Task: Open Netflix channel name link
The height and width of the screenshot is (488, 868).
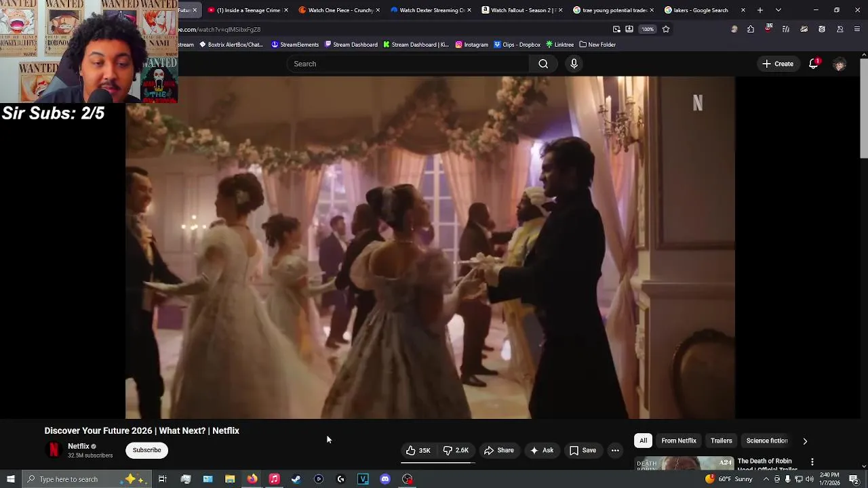Action: [x=79, y=446]
